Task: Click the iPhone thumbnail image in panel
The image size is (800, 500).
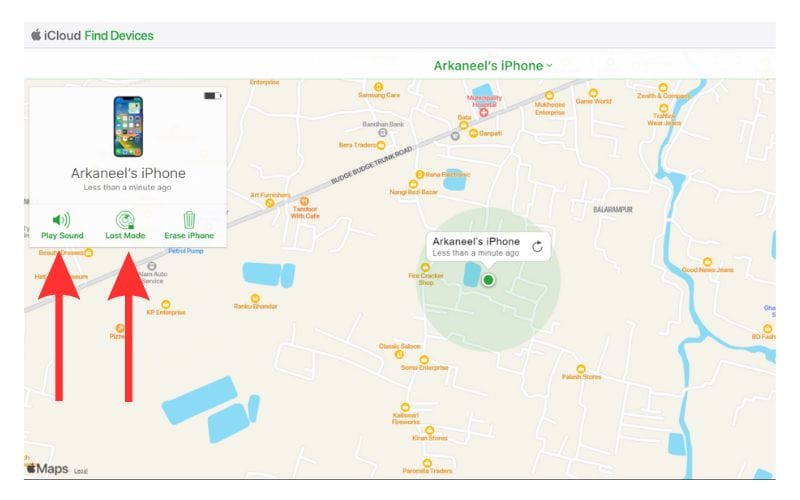Action: click(x=128, y=127)
